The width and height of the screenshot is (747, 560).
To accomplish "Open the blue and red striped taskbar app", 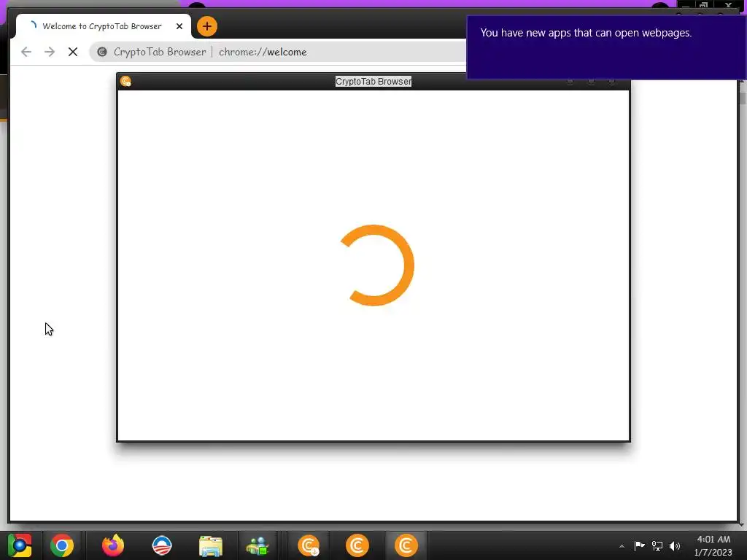I will (162, 545).
